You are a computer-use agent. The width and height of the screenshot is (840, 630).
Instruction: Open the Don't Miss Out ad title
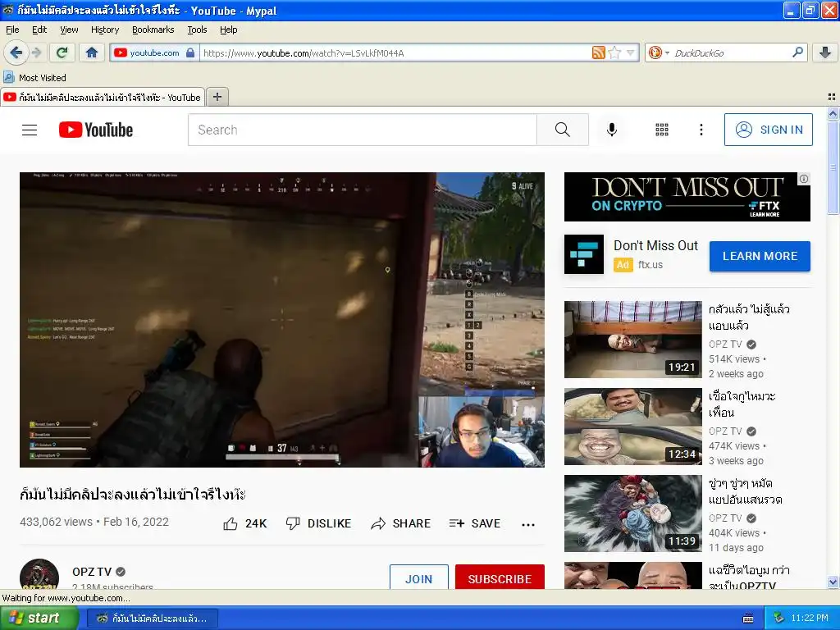click(x=655, y=245)
